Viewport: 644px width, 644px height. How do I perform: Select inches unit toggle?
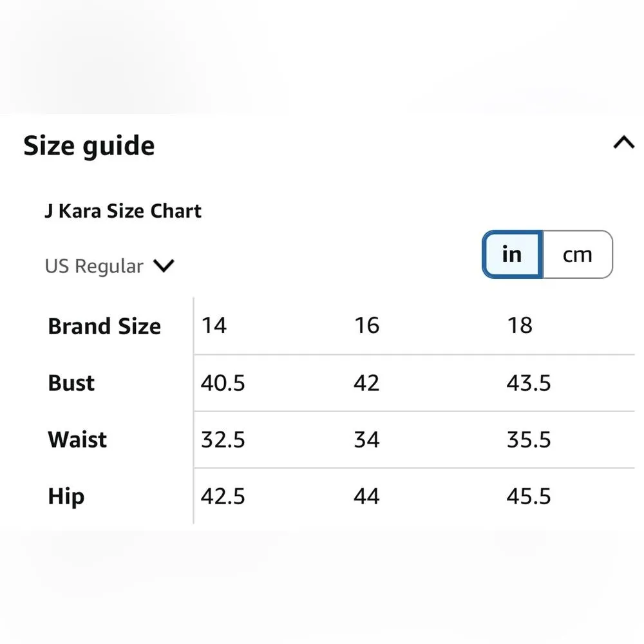pos(512,254)
